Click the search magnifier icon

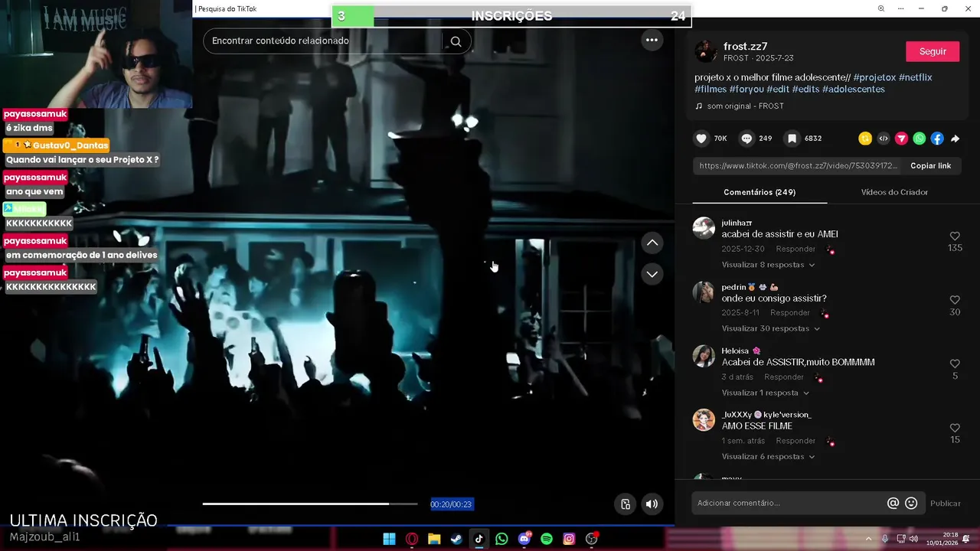456,41
